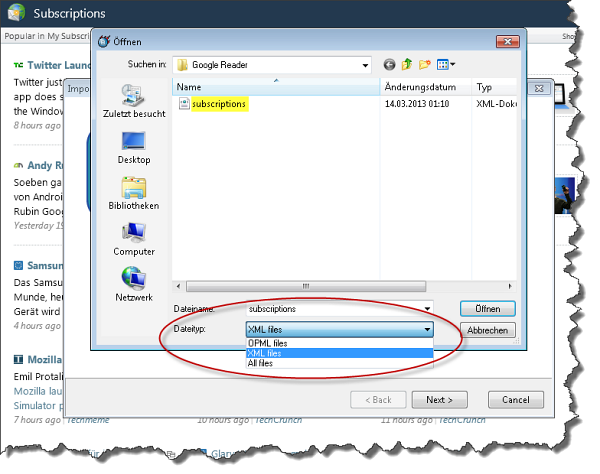Sort by Typ column header
Screen dimensions: 600x474
(494, 87)
